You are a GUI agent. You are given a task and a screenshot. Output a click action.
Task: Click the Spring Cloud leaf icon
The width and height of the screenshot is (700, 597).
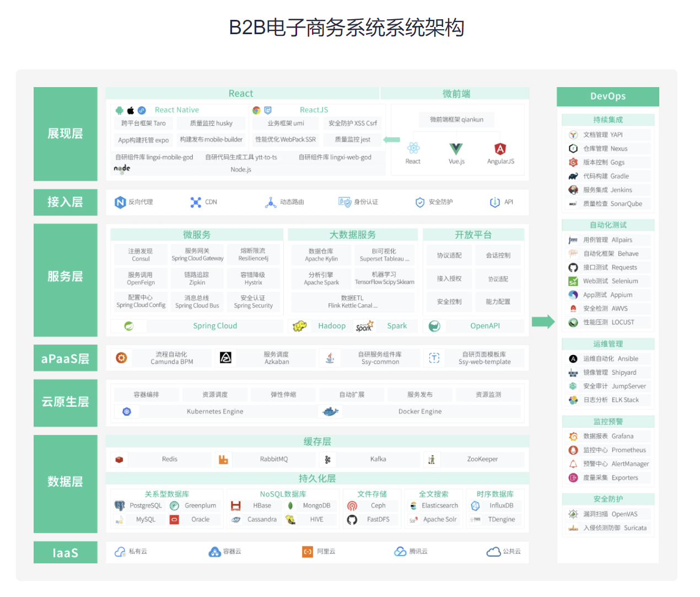point(128,326)
